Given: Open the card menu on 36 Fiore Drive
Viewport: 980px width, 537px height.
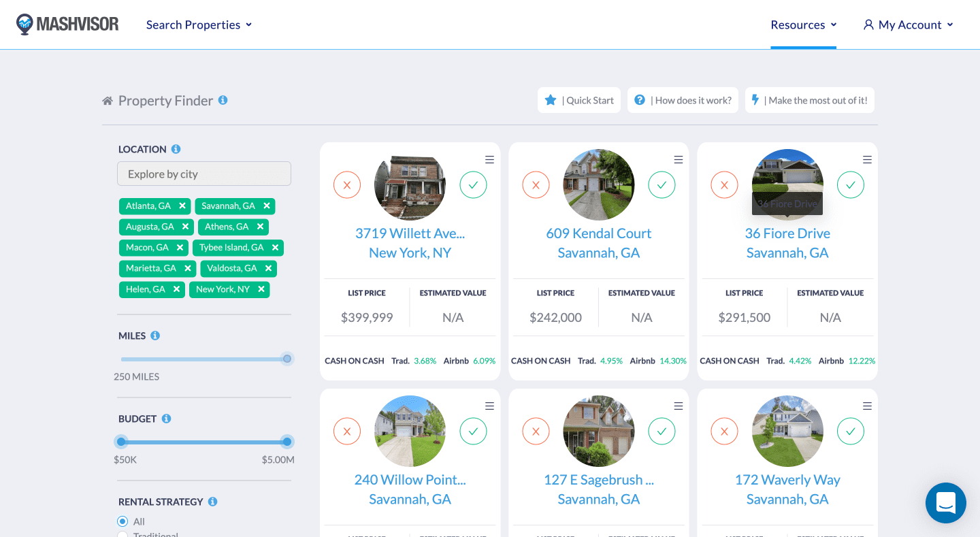Looking at the screenshot, I should (867, 159).
